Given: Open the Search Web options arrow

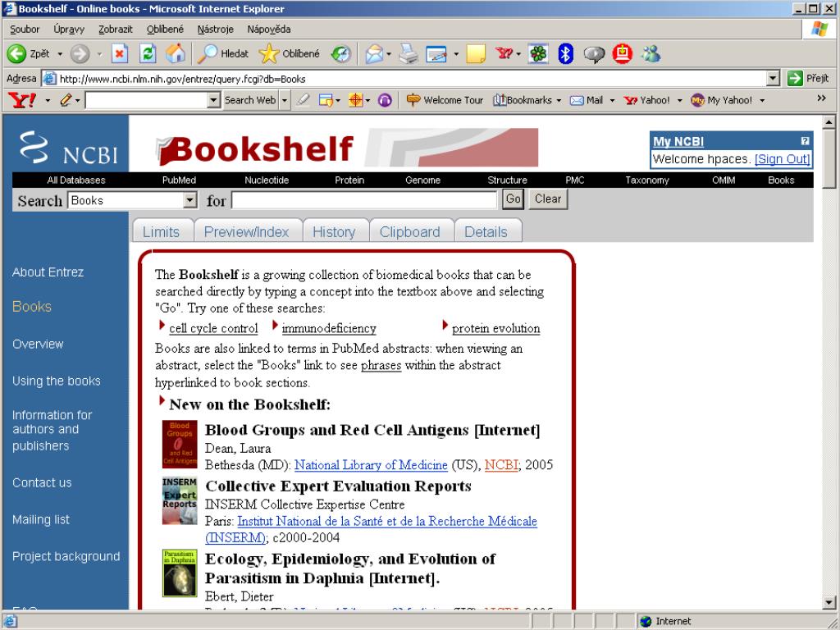Looking at the screenshot, I should point(285,100).
